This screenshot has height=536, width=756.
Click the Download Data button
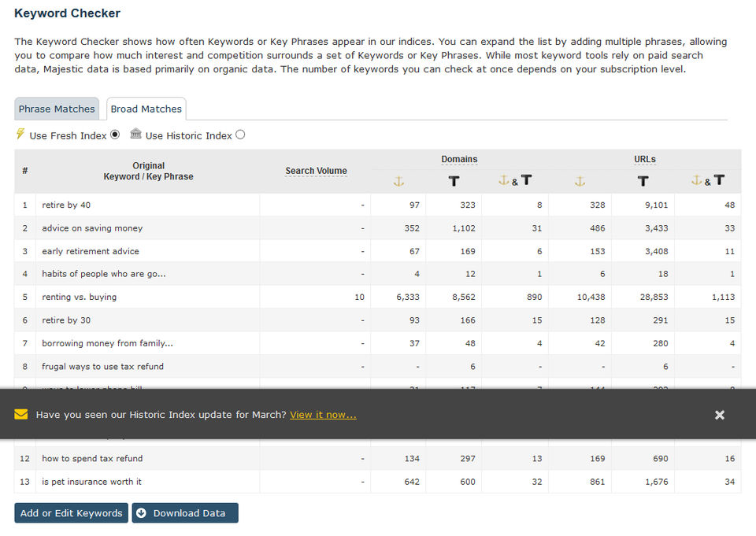point(185,513)
